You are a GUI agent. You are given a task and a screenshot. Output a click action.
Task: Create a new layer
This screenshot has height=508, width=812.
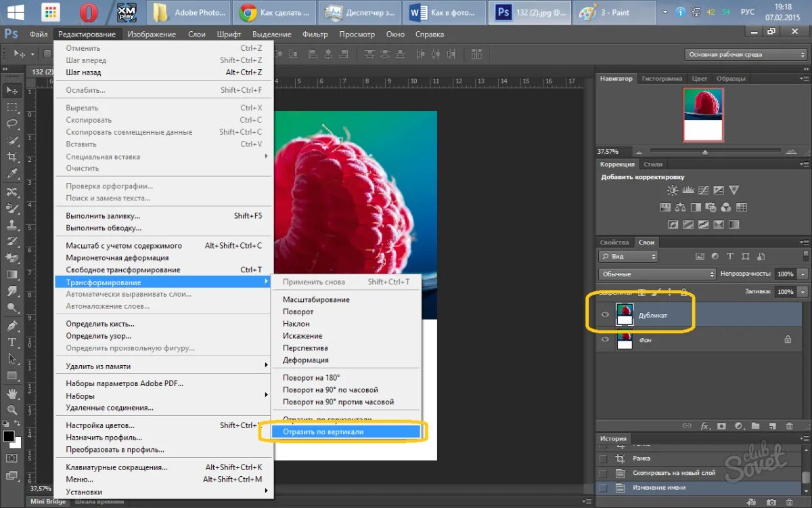(772, 426)
